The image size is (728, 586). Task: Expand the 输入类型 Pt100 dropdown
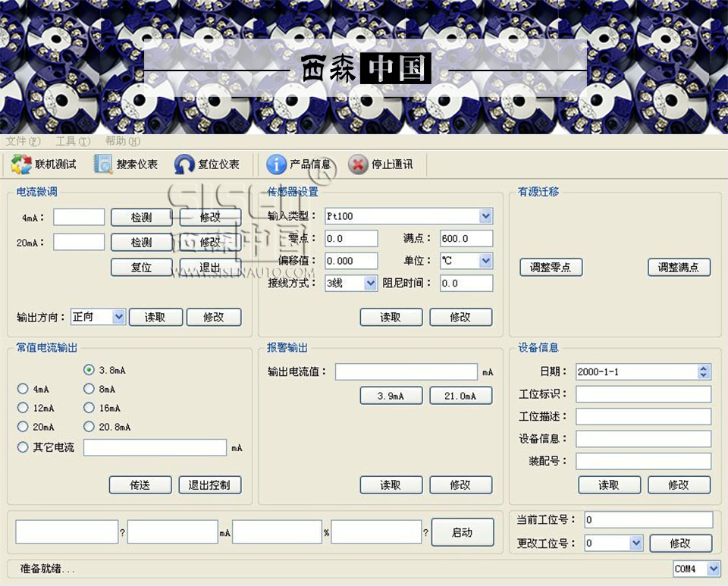pos(485,216)
